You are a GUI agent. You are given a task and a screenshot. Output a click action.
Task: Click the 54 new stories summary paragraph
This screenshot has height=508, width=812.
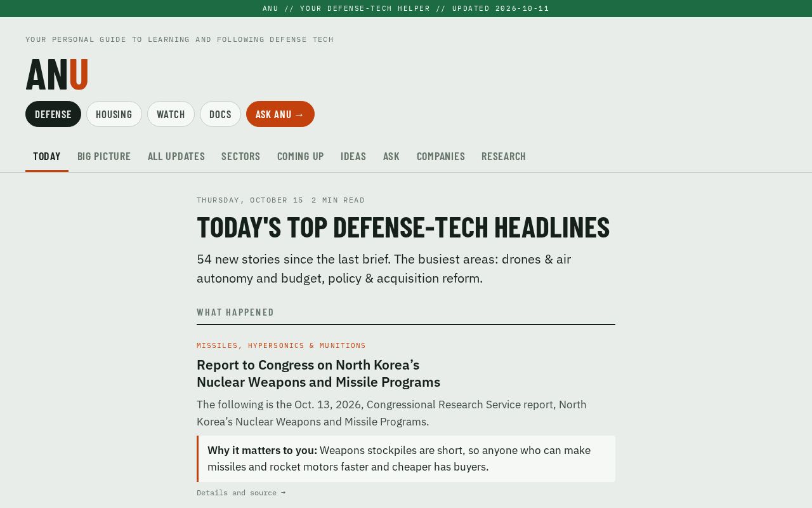384,269
